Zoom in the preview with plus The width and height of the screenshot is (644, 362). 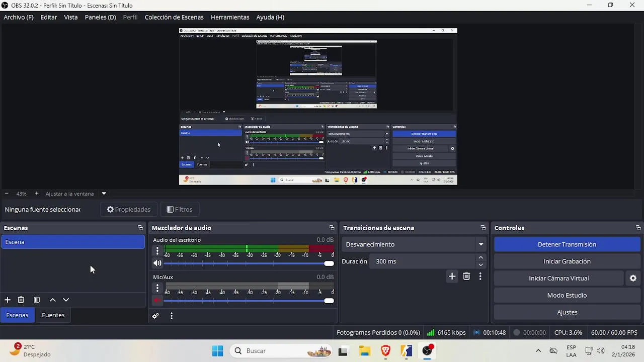(x=37, y=194)
